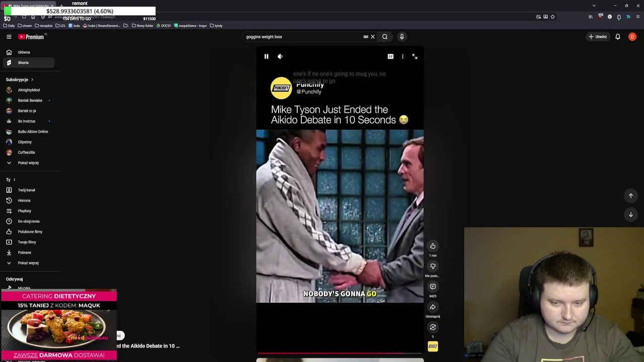The height and width of the screenshot is (362, 644).
Task: Open Shorts in sidebar
Action: click(x=28, y=63)
